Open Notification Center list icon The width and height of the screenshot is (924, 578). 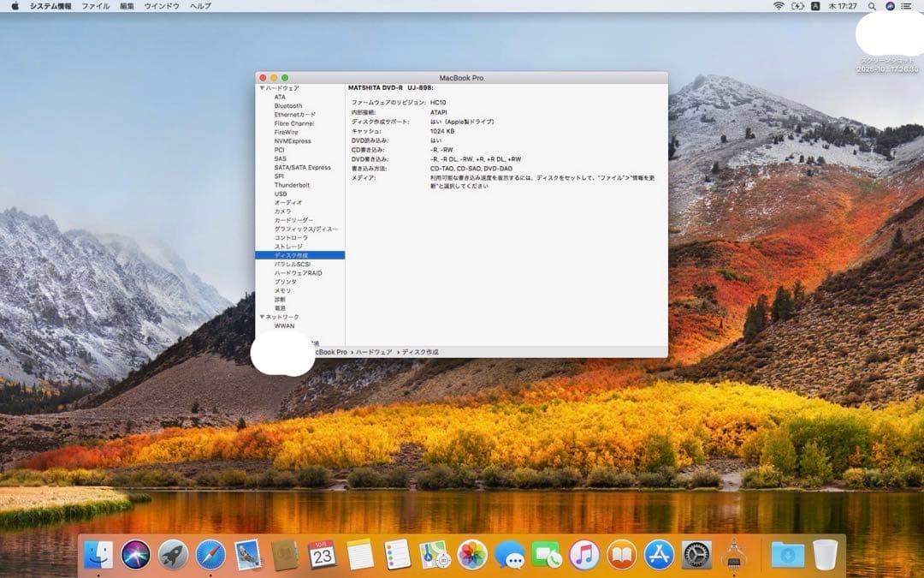906,6
